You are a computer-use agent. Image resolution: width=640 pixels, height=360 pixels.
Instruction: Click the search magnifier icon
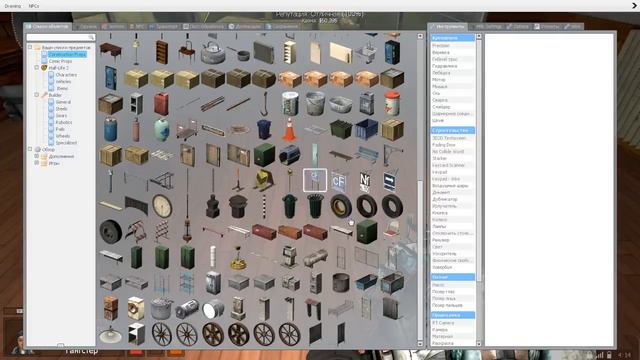(x=91, y=37)
